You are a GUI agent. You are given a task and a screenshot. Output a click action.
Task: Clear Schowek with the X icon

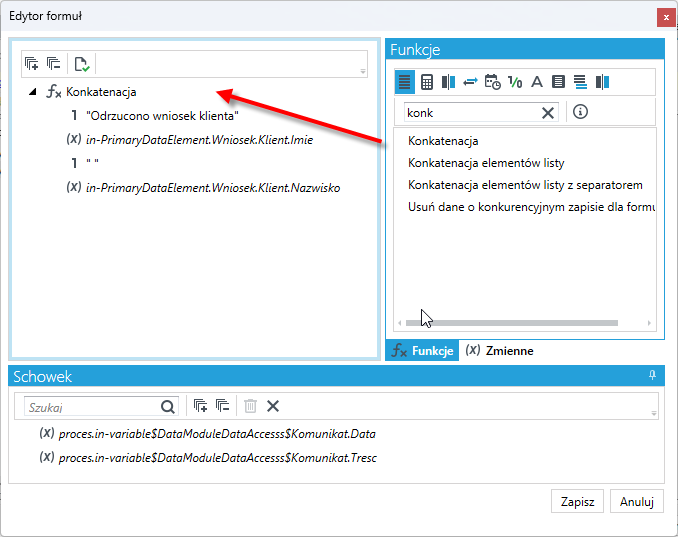click(273, 406)
